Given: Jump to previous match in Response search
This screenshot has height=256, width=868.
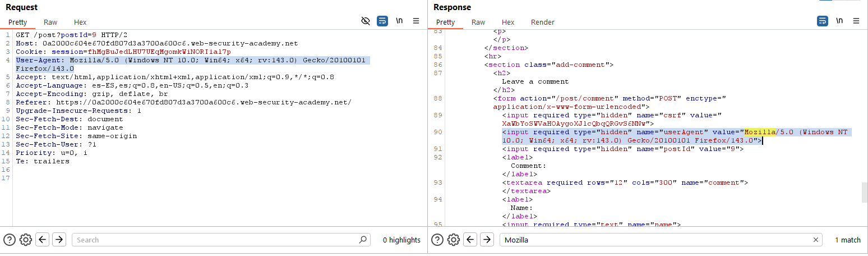Looking at the screenshot, I should point(470,240).
